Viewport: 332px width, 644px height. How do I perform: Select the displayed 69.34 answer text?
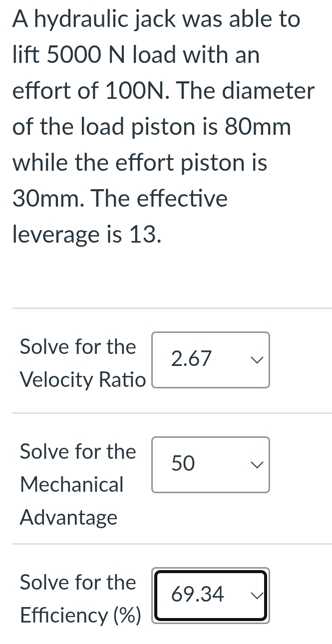pos(198,595)
